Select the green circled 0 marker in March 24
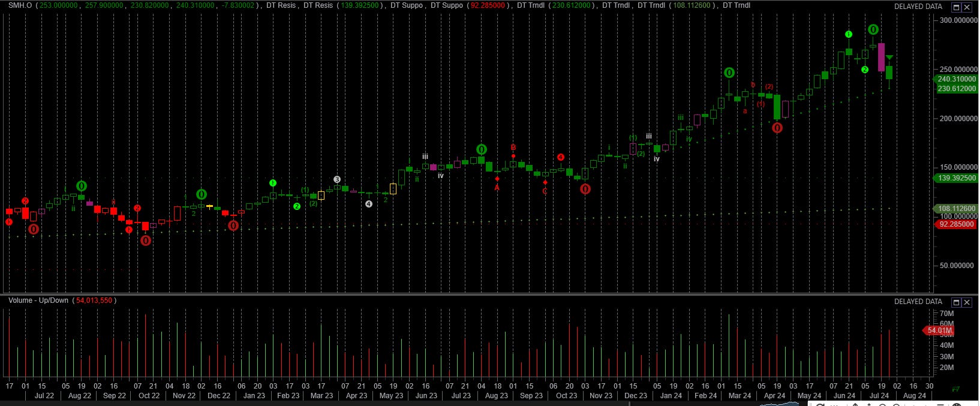980x406 pixels. (729, 73)
